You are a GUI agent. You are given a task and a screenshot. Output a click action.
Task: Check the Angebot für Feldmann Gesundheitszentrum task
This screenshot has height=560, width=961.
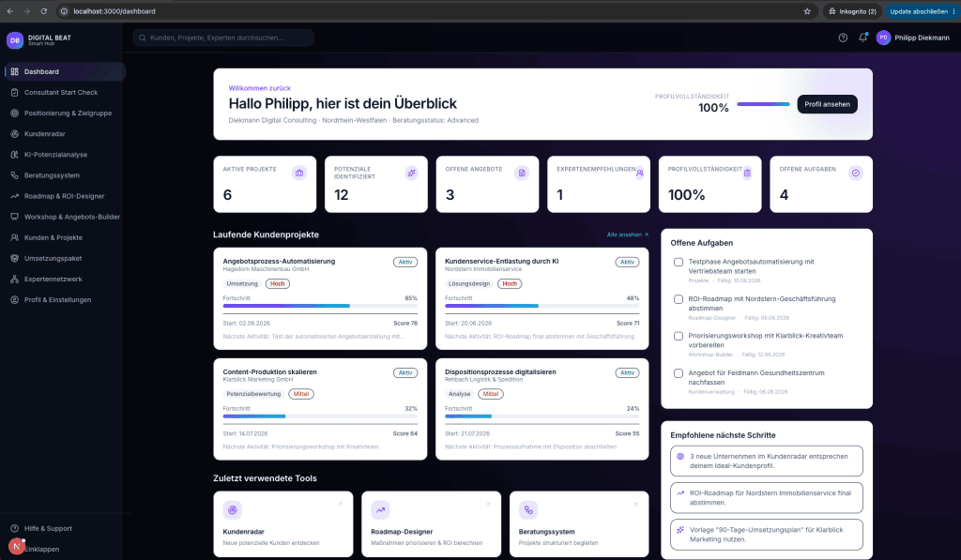click(x=679, y=373)
